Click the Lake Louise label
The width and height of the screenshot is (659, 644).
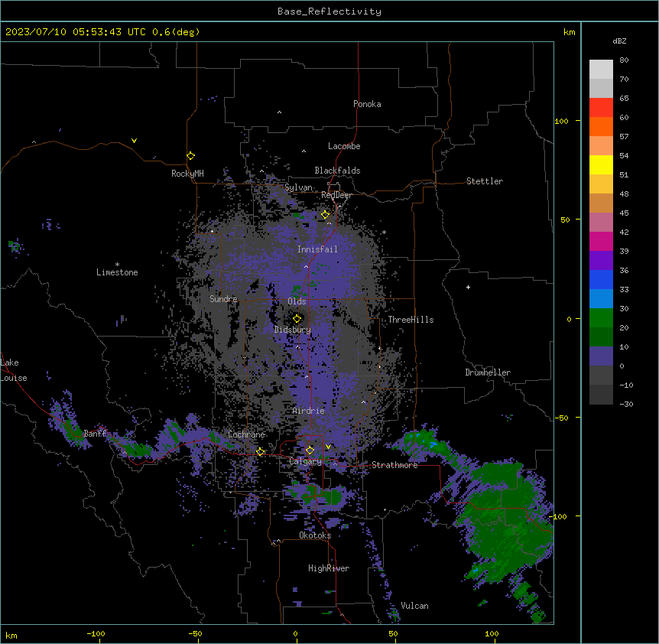pyautogui.click(x=14, y=370)
